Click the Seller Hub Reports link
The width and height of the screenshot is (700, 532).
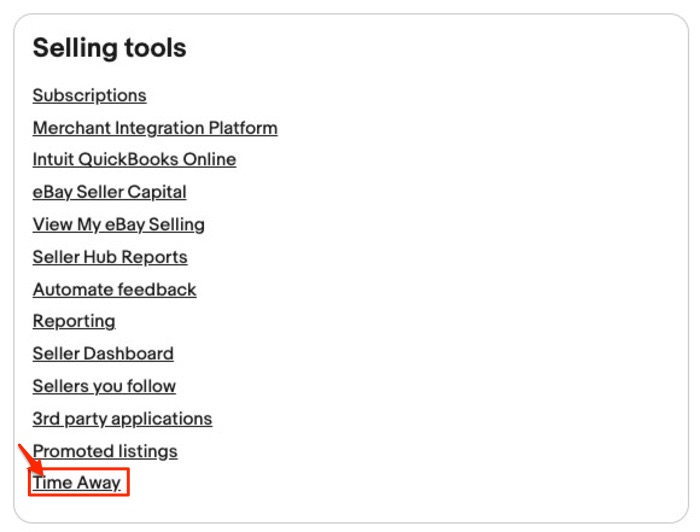point(110,257)
